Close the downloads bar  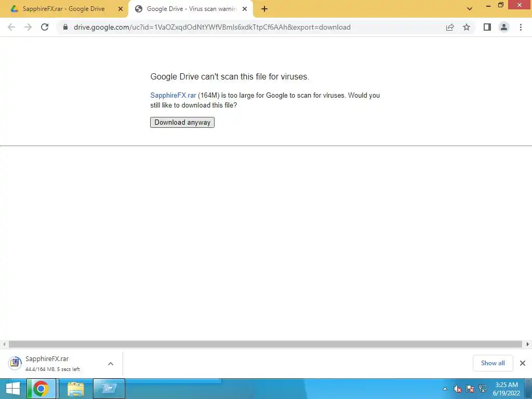523,363
